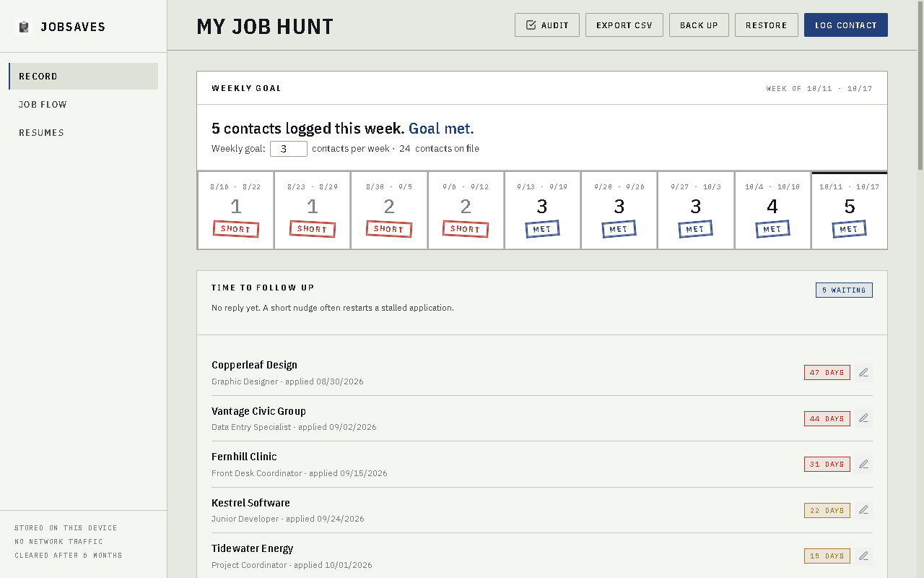Click the 22 Days badge
Viewport: 924px width, 578px height.
click(x=827, y=510)
